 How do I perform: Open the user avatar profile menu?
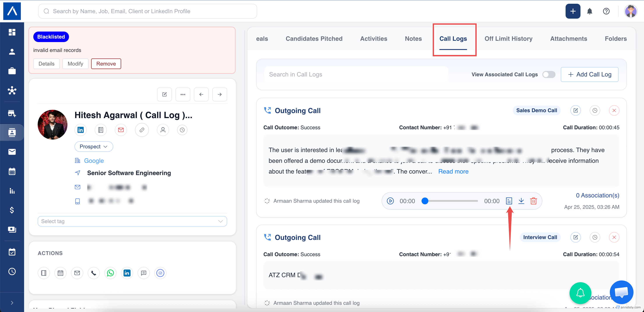pos(630,11)
